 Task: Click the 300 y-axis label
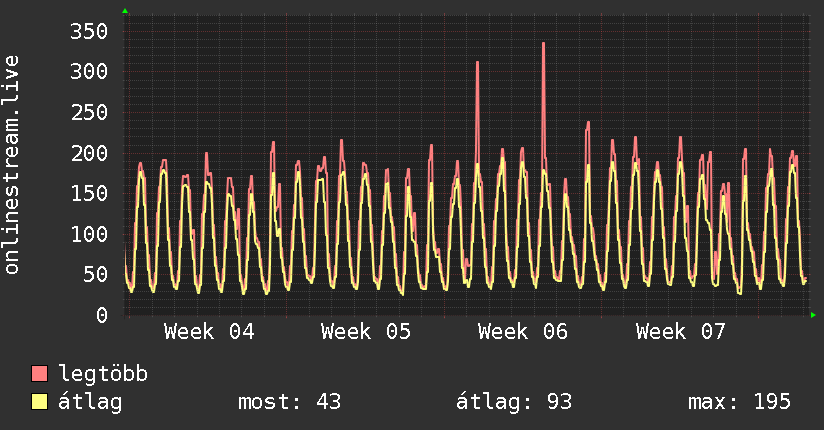89,71
